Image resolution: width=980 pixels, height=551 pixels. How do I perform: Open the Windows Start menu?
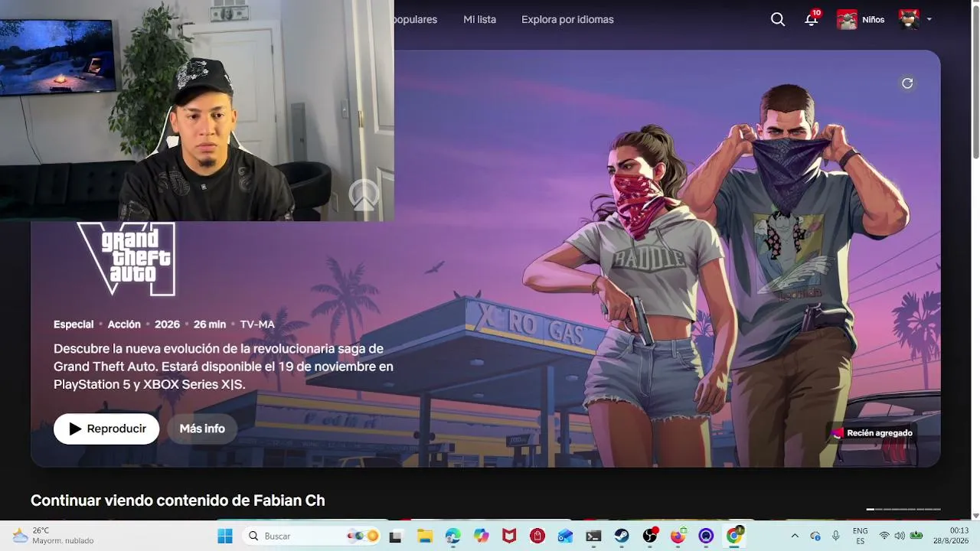(x=225, y=536)
